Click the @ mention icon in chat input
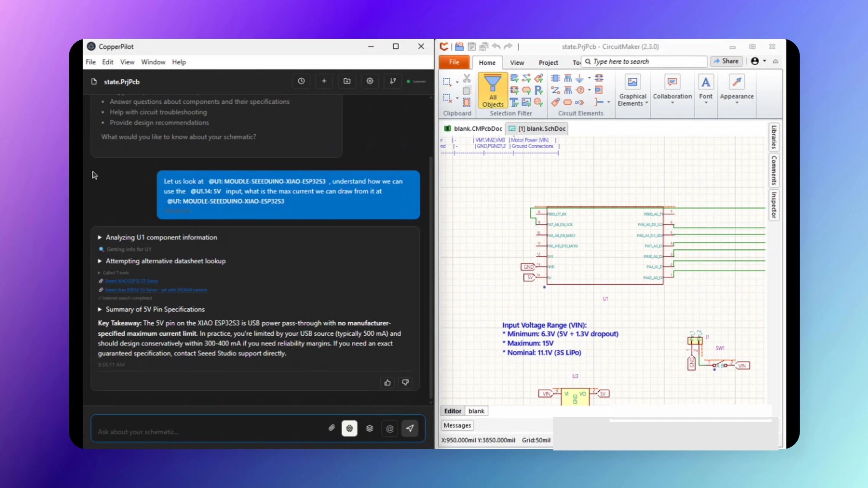Viewport: 868px width, 488px height. coord(390,428)
